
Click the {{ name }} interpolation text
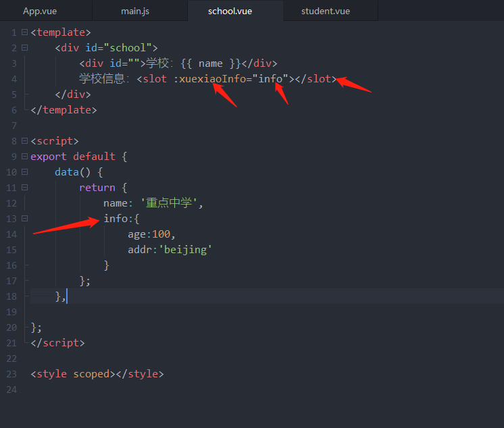[211, 63]
